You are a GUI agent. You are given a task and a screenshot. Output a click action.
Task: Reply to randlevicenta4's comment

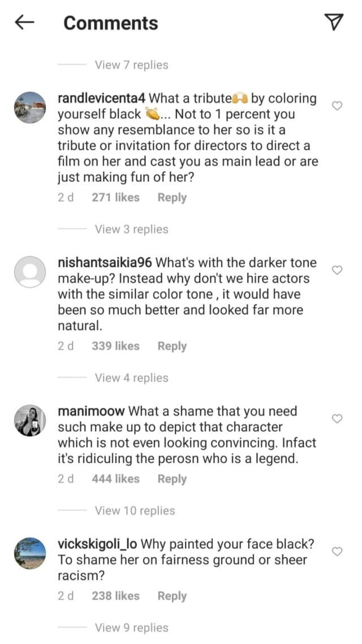[x=172, y=198]
